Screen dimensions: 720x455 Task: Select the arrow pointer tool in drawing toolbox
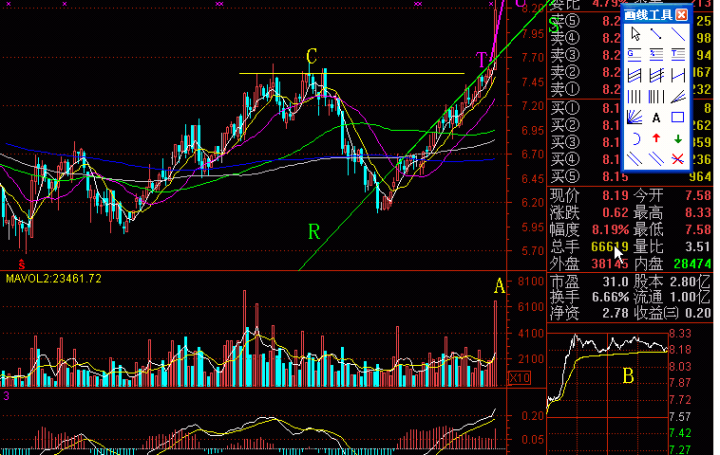click(635, 34)
